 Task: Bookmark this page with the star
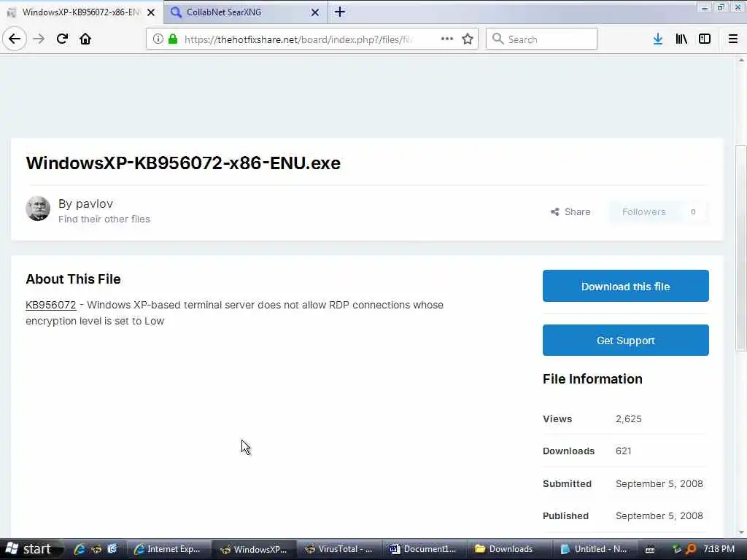tap(468, 39)
